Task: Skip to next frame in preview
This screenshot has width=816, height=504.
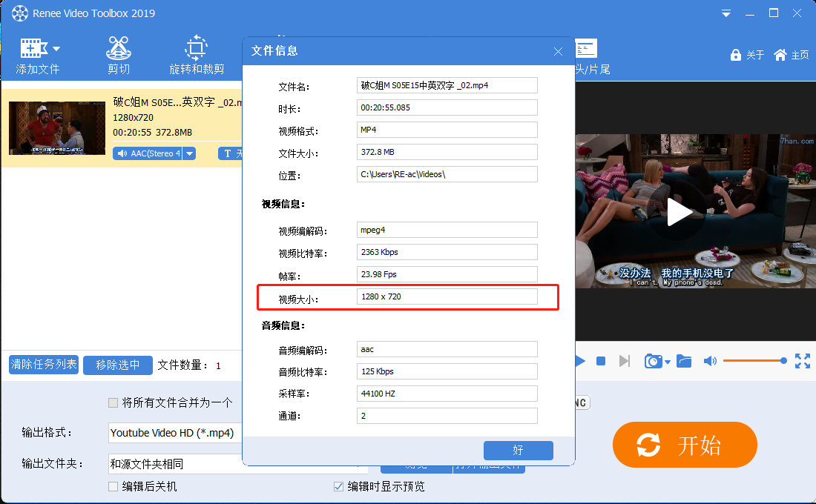Action: 625,361
